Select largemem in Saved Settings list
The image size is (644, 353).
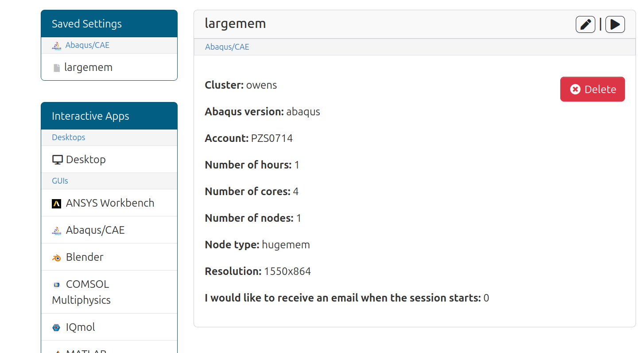point(88,67)
